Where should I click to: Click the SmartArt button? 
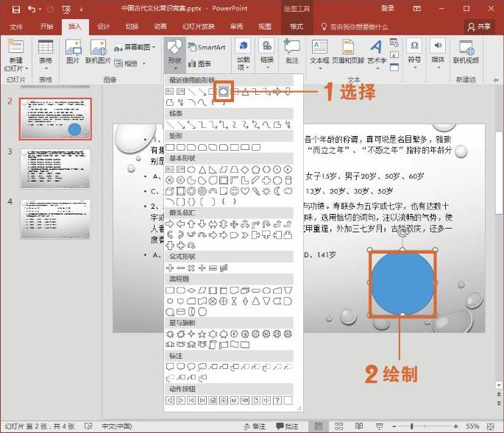pos(207,47)
